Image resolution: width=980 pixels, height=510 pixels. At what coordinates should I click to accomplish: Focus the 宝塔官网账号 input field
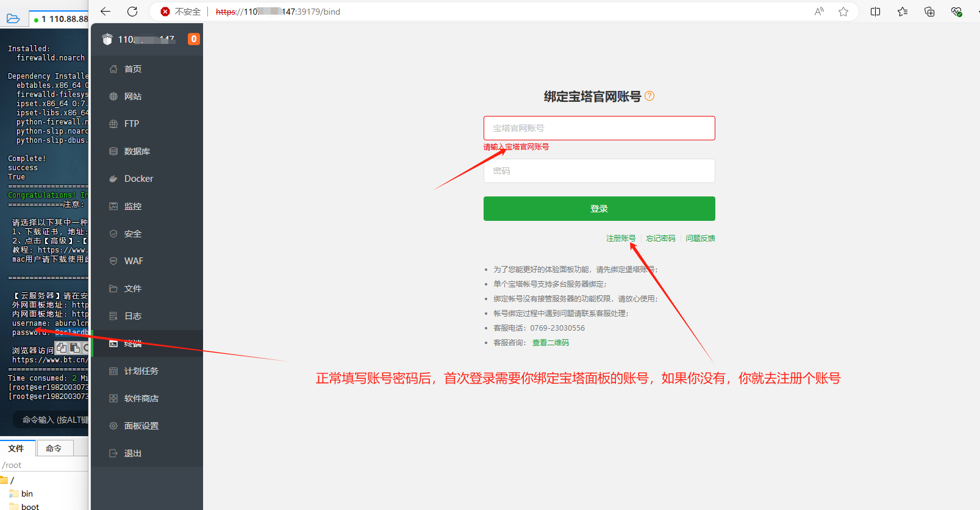pos(599,128)
